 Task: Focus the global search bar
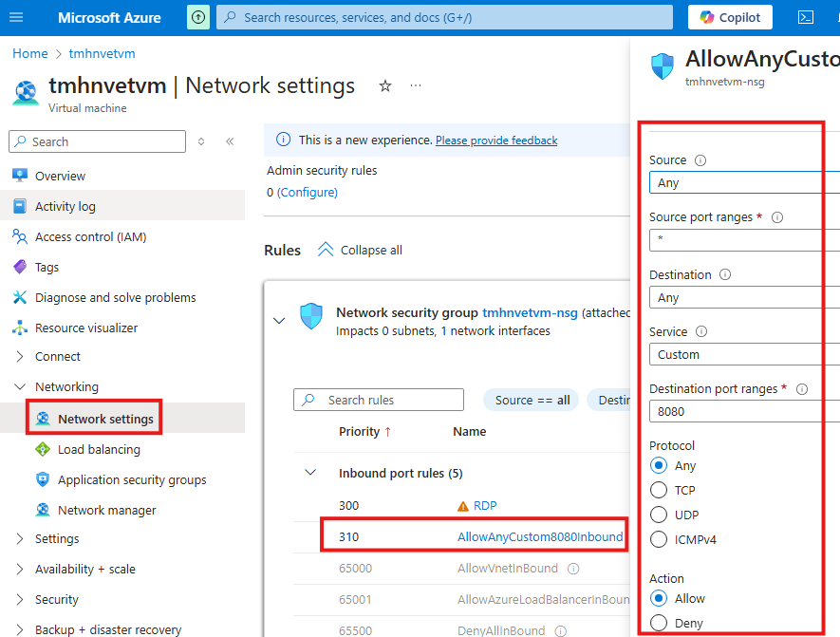pyautogui.click(x=444, y=17)
